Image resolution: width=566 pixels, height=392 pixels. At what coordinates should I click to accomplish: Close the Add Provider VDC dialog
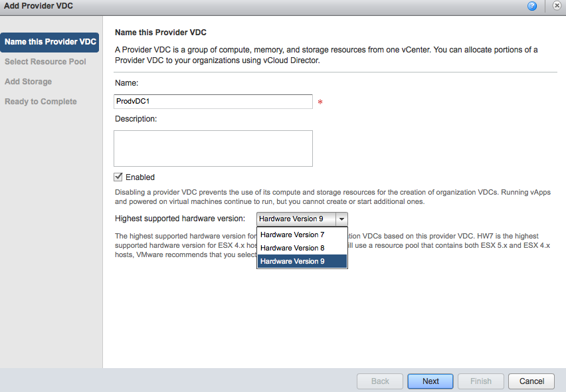(557, 6)
